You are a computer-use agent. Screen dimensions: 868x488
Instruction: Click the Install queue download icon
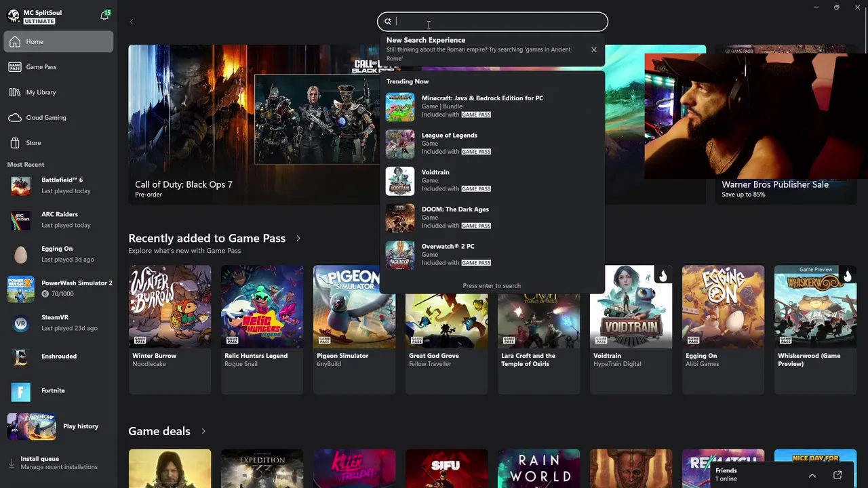point(11,463)
